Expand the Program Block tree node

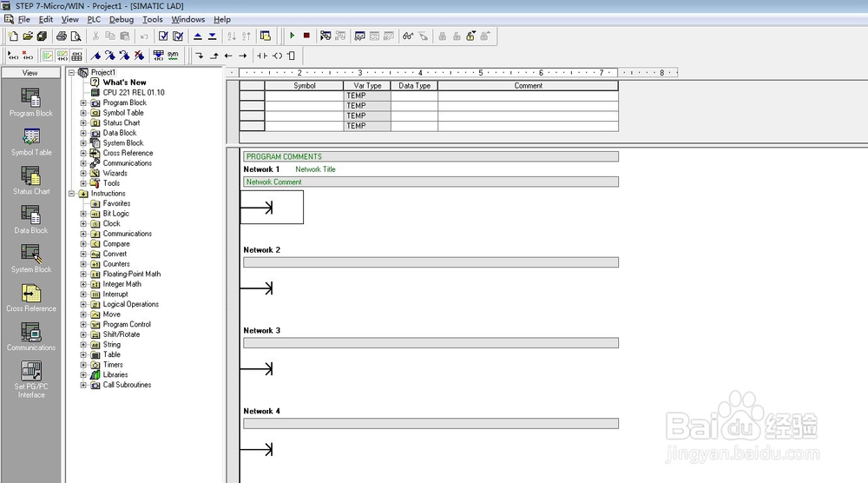tap(83, 103)
